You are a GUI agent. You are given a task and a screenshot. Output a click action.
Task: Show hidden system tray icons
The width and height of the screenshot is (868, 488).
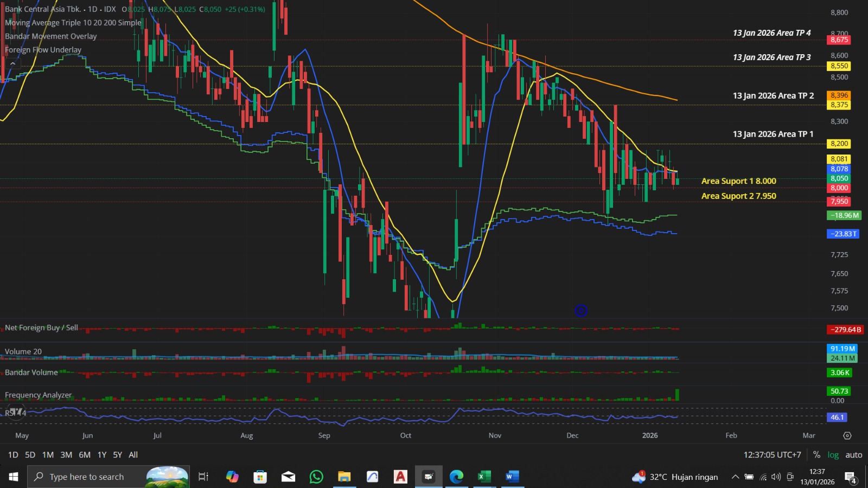735,477
